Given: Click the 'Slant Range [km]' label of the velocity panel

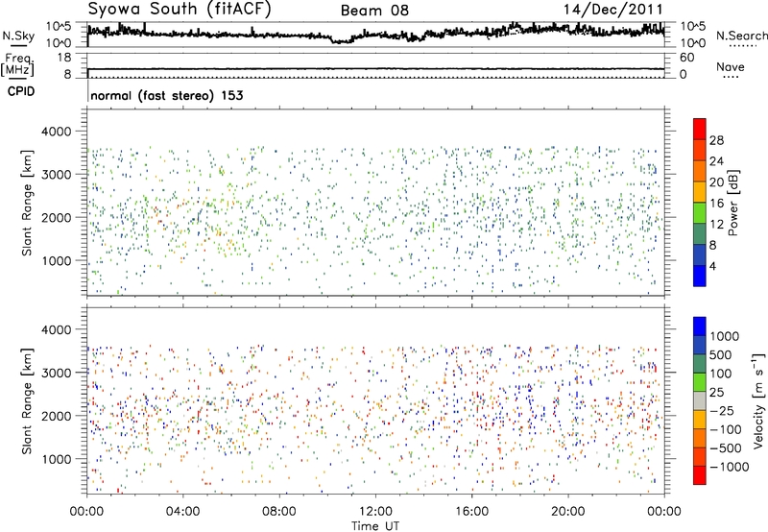Looking at the screenshot, I should click(x=27, y=400).
